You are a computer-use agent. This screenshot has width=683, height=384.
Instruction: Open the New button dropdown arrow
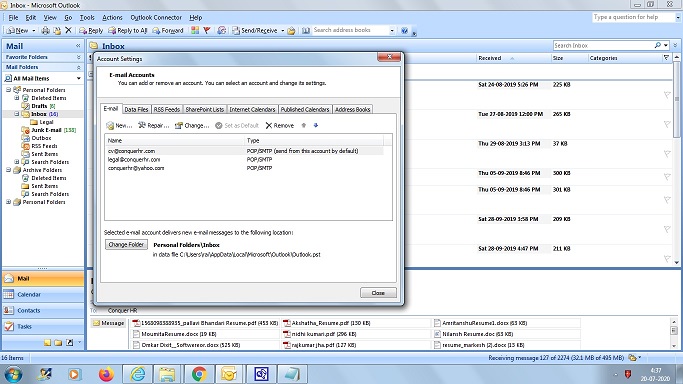(34, 30)
